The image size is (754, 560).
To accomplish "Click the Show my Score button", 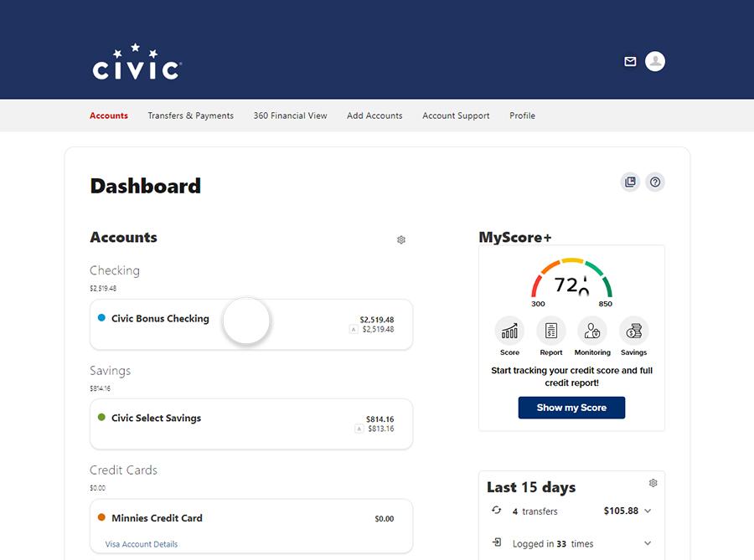I will [x=571, y=408].
